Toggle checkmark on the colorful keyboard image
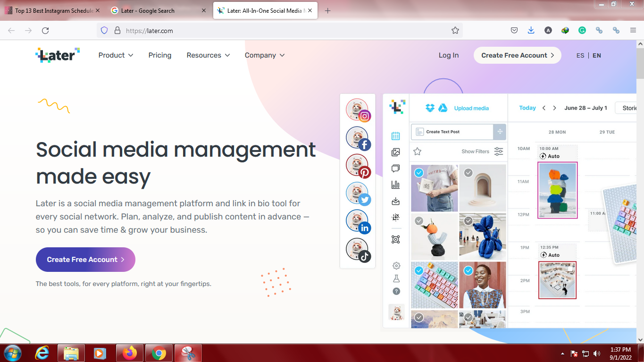Screen dimensions: 644x362 point(418,271)
